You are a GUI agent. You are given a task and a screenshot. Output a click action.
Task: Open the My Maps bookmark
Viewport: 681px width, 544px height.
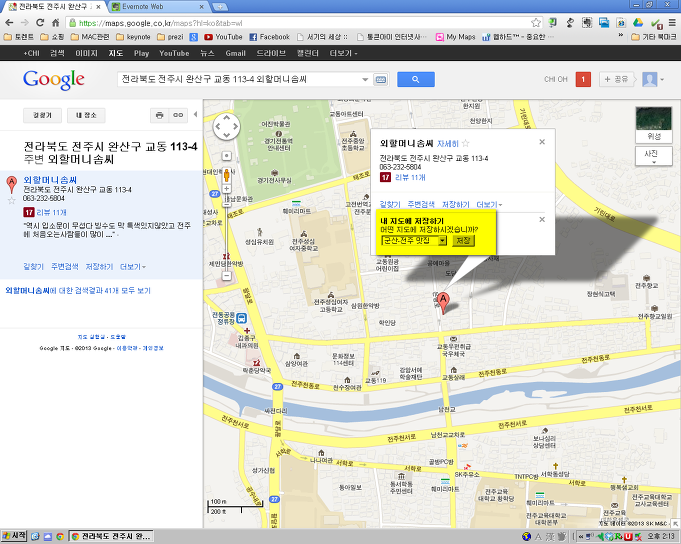click(x=456, y=37)
